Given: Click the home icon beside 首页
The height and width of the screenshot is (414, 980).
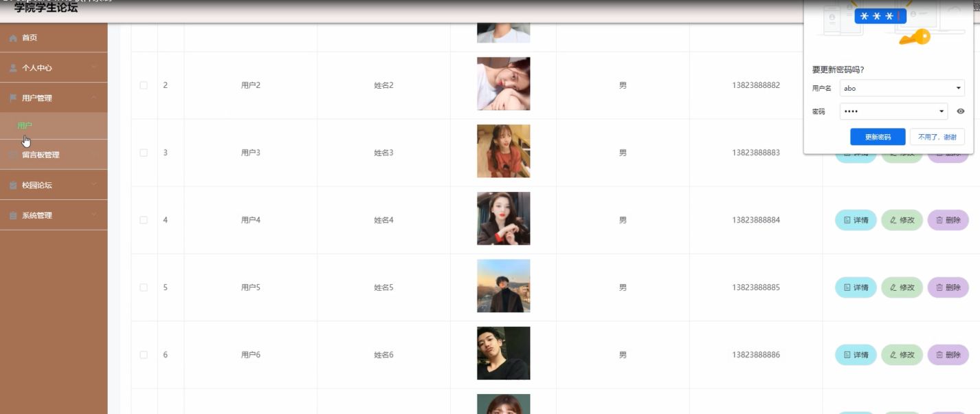Looking at the screenshot, I should coord(13,38).
